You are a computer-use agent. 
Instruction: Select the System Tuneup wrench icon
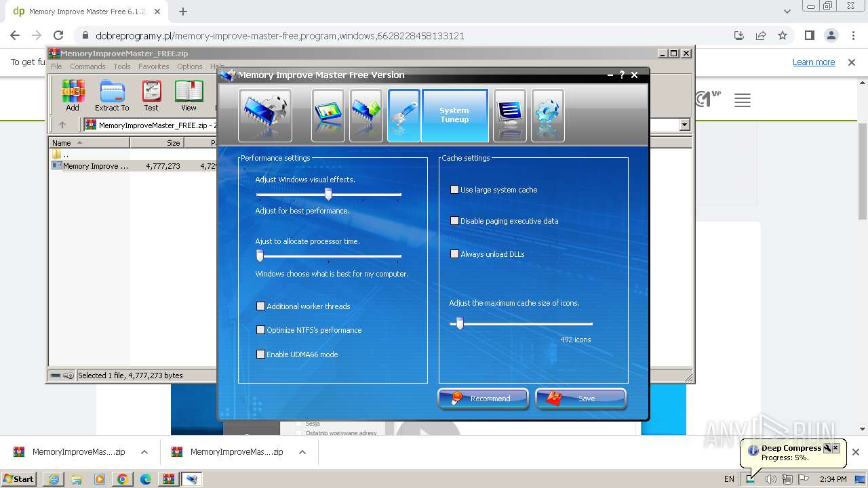[404, 115]
